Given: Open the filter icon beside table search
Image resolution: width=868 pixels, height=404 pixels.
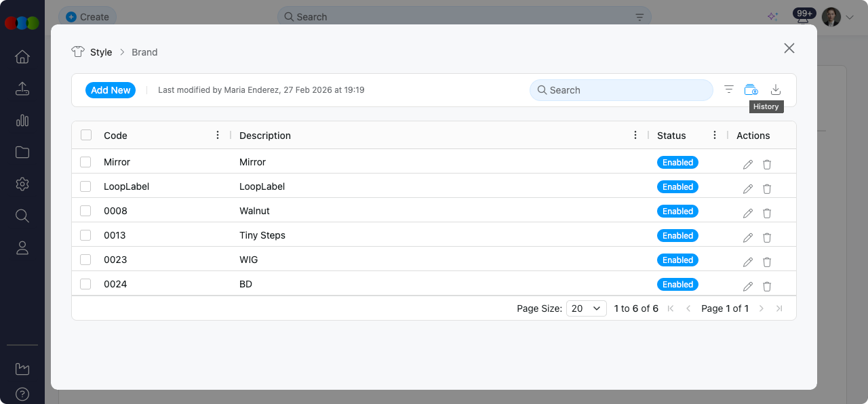Looking at the screenshot, I should point(728,89).
